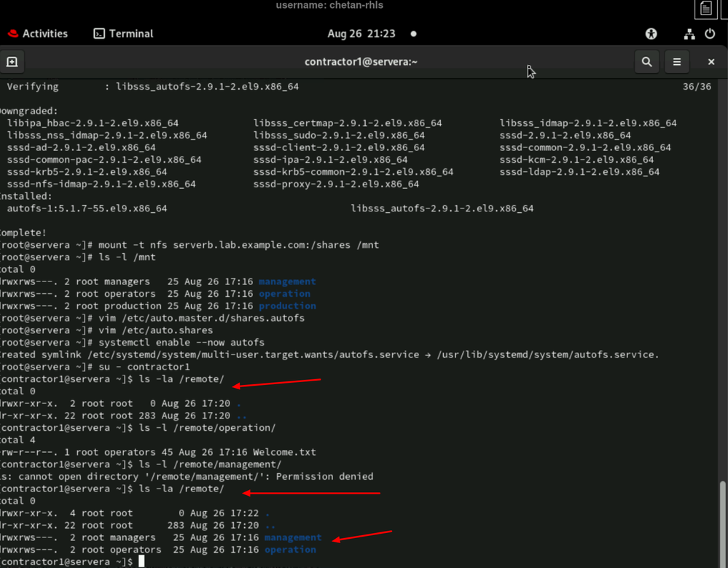This screenshot has width=728, height=568.
Task: Open a new terminal tab
Action: click(12, 62)
